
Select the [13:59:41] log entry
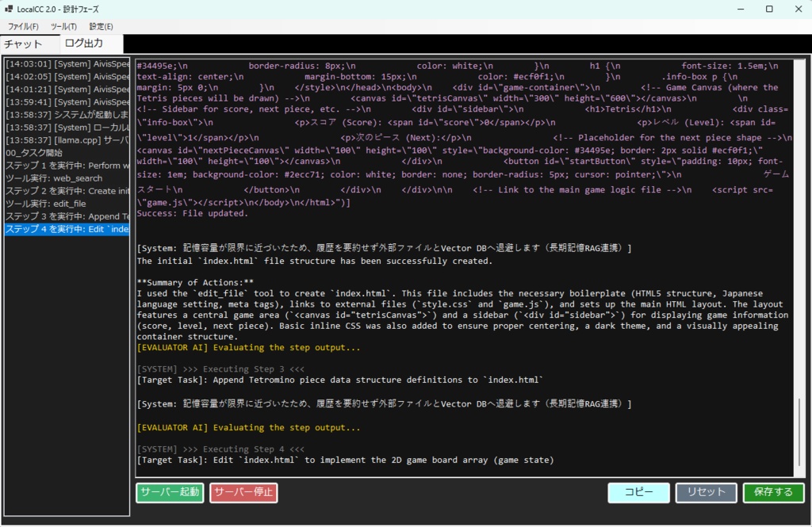point(67,102)
